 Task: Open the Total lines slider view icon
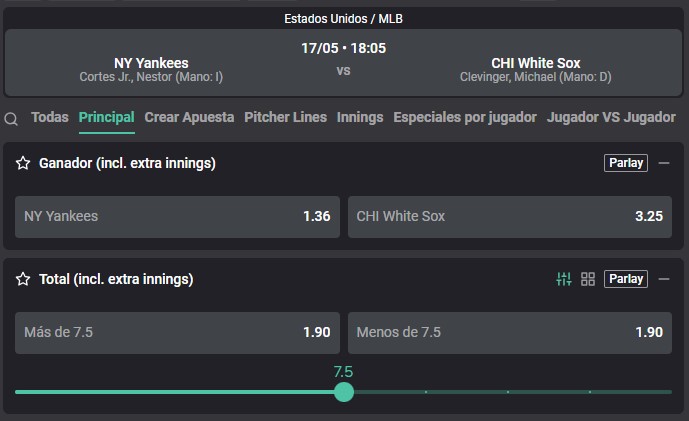pyautogui.click(x=564, y=279)
